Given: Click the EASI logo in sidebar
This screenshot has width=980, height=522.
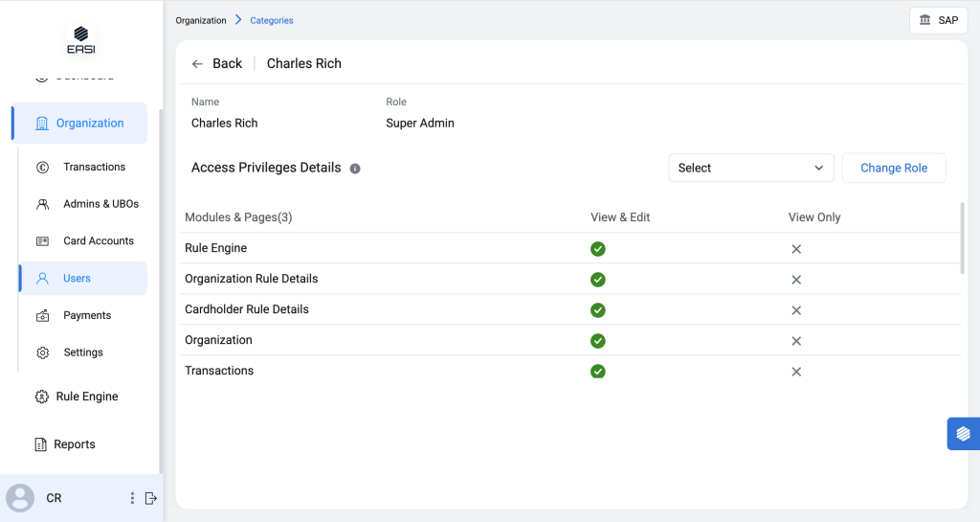Looking at the screenshot, I should click(81, 37).
